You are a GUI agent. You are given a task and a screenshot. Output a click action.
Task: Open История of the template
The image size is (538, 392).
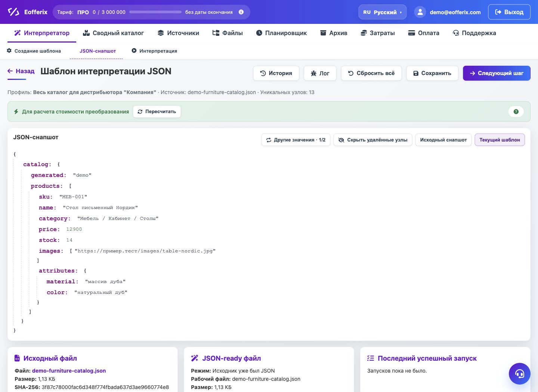click(x=276, y=73)
